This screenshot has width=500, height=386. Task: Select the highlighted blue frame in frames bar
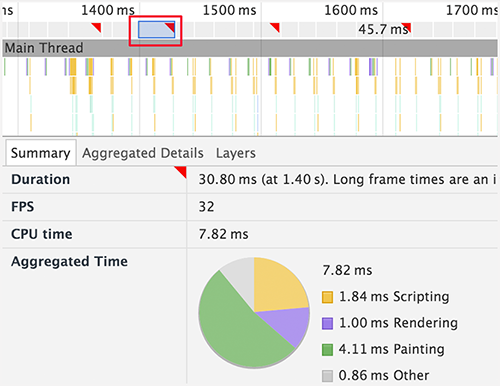[x=156, y=30]
